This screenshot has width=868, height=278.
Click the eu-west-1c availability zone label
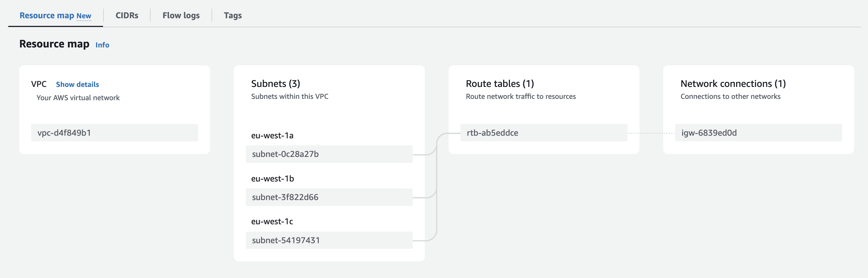coord(272,222)
